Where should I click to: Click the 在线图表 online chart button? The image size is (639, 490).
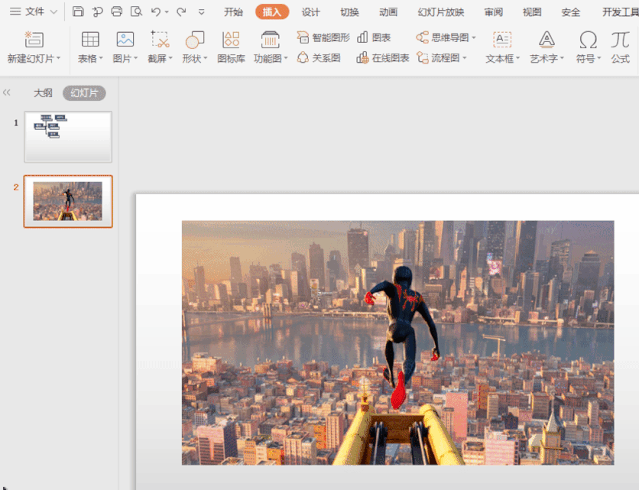tap(383, 58)
